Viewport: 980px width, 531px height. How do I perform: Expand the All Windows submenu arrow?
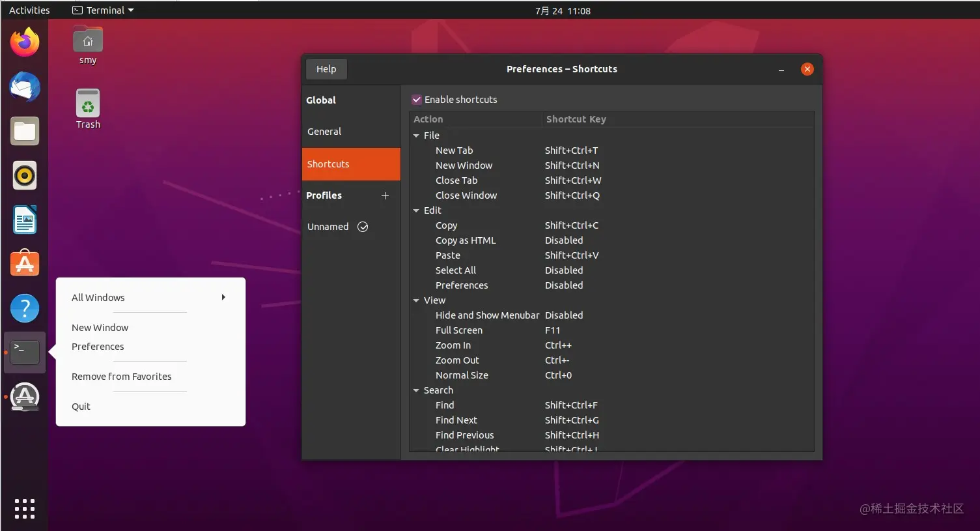coord(223,297)
